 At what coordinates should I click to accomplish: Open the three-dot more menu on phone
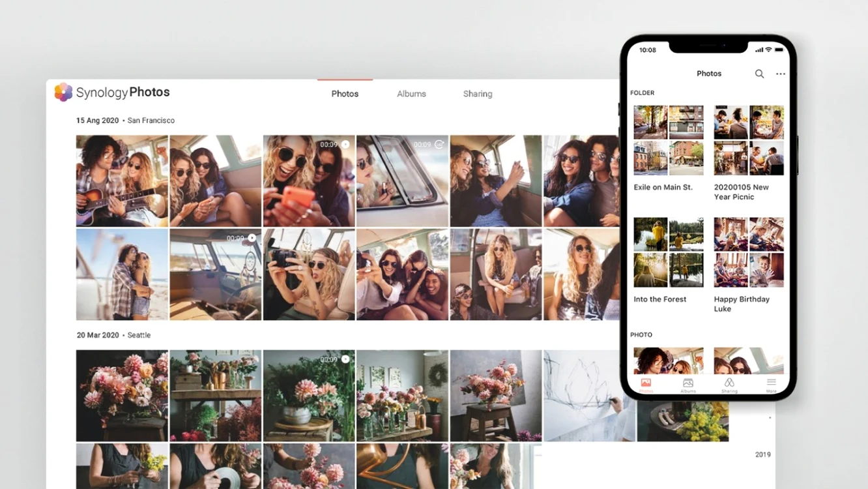(781, 74)
